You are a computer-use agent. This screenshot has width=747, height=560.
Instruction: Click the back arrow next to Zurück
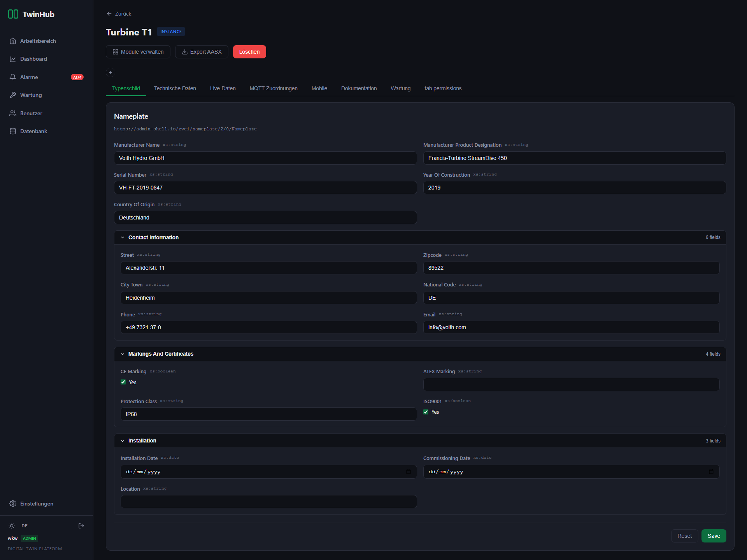pyautogui.click(x=109, y=14)
